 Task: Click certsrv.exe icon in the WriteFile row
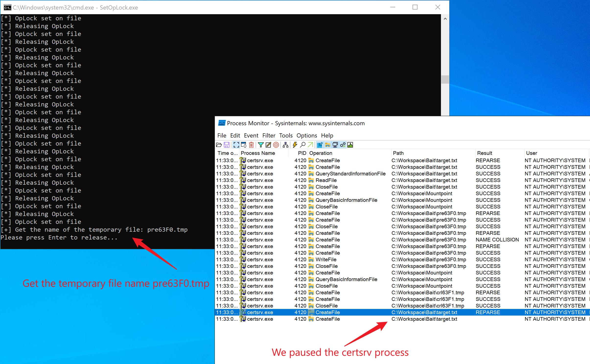[243, 260]
